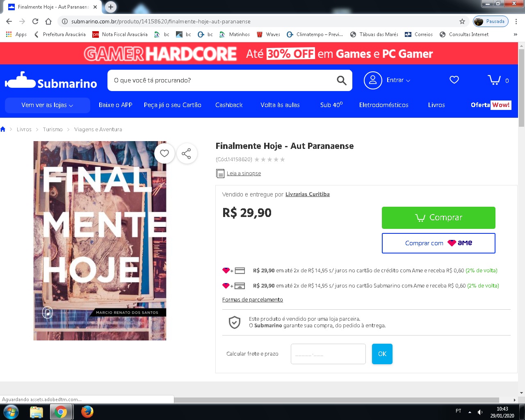Add book to favorites with heart button
Image resolution: width=525 pixels, height=420 pixels.
164,153
